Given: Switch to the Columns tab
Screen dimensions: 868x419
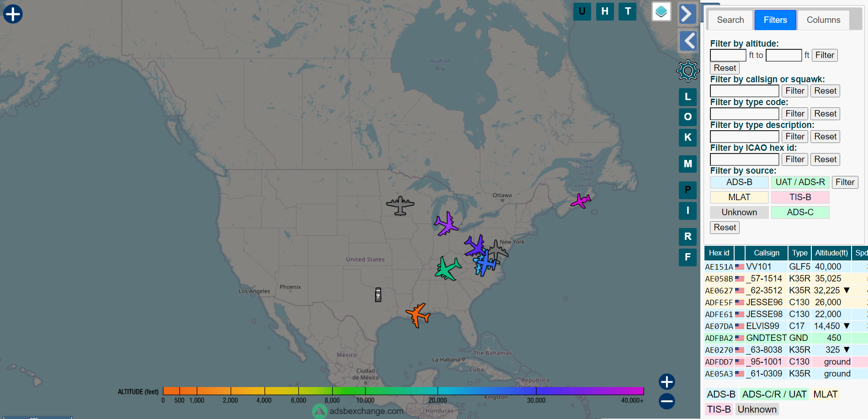Looking at the screenshot, I should (823, 20).
